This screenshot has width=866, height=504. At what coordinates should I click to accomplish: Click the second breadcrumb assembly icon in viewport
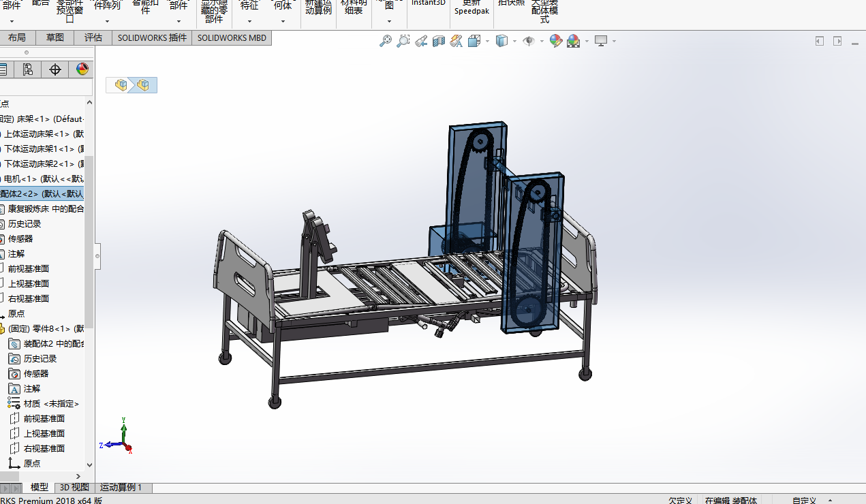tap(143, 85)
